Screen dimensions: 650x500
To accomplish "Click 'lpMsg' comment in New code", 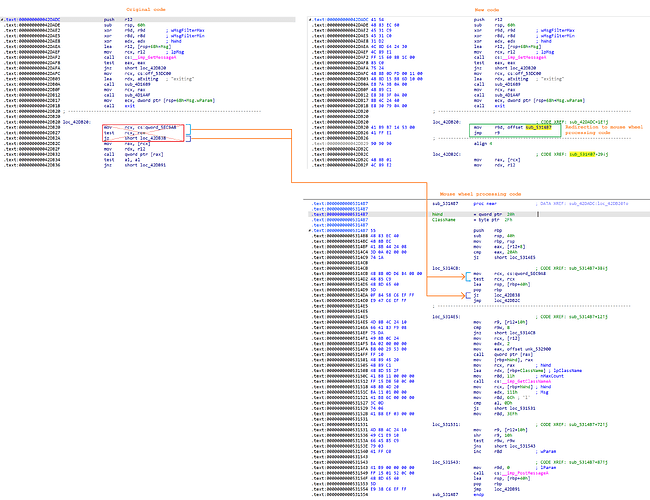I will [547, 52].
